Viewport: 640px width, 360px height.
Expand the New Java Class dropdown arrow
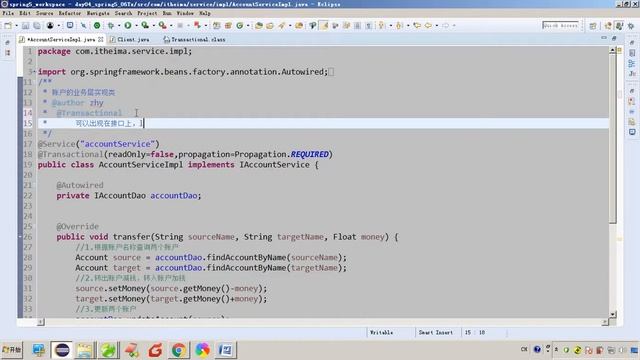(x=248, y=26)
